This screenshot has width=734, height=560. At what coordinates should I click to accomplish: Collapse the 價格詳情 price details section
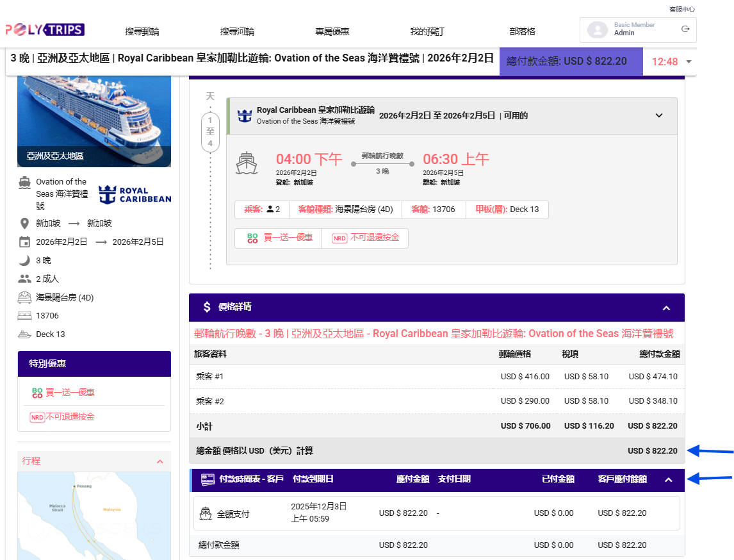(x=666, y=308)
